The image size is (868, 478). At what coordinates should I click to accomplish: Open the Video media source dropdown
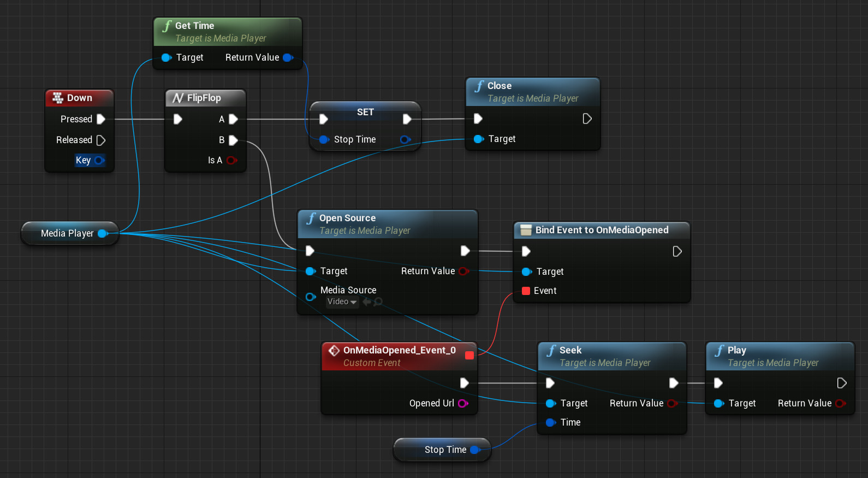click(x=342, y=302)
